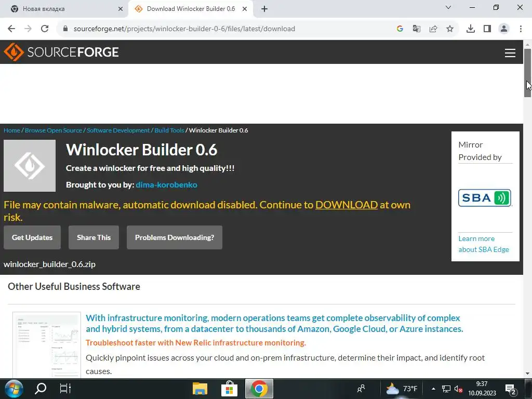Open Task View on the taskbar
The width and height of the screenshot is (532, 399).
(65, 389)
